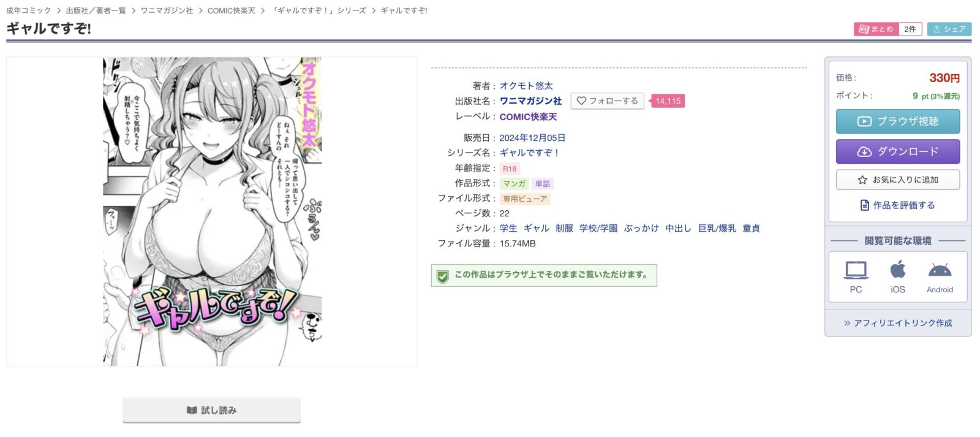Click the 2件 count next to まとめ
The width and height of the screenshot is (980, 437).
pyautogui.click(x=910, y=29)
